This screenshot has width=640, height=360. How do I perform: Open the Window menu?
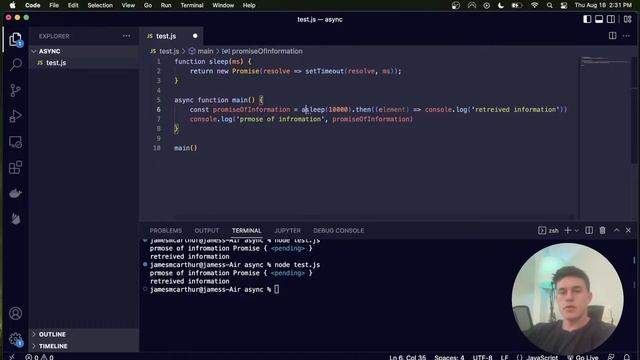tap(223, 5)
